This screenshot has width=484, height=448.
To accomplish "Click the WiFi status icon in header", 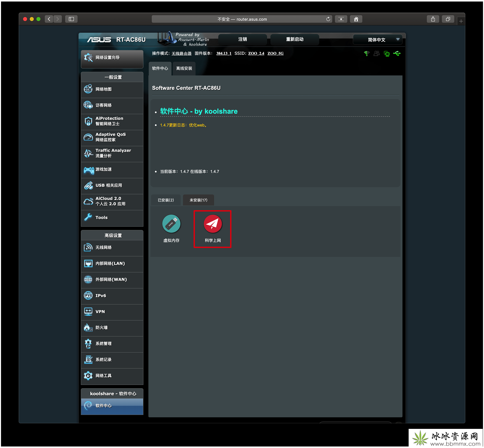I will click(x=367, y=53).
